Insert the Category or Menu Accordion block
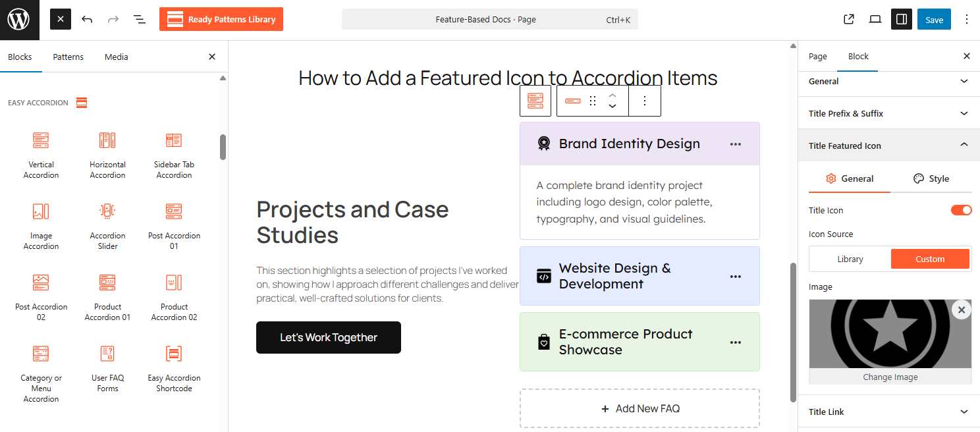This screenshot has height=432, width=980. (41, 373)
